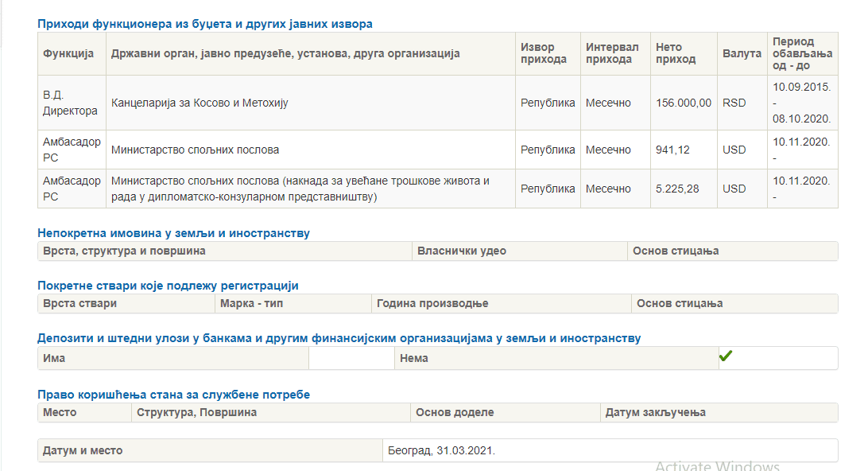Click the Марка - тип column header
Screen dimensions: 868x471
pyautogui.click(x=293, y=304)
